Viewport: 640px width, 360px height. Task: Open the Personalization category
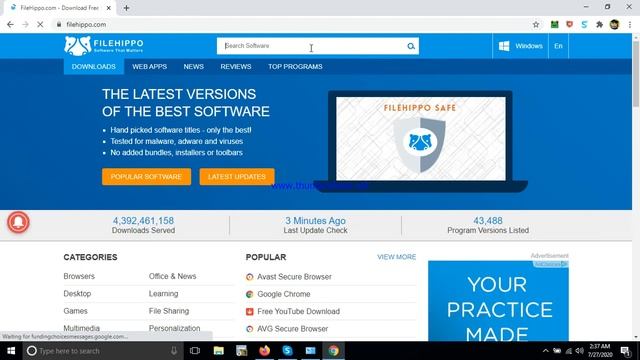coord(175,328)
